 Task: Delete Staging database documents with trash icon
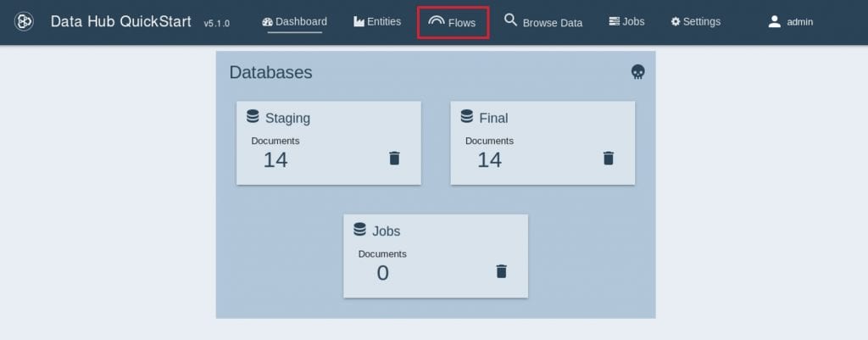click(x=394, y=158)
